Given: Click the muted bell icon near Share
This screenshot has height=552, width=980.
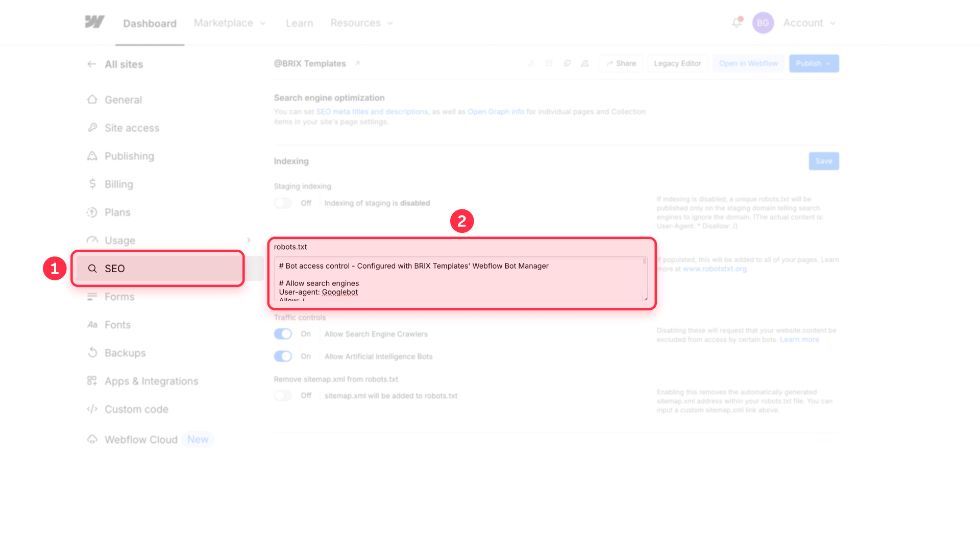Looking at the screenshot, I should [x=585, y=63].
